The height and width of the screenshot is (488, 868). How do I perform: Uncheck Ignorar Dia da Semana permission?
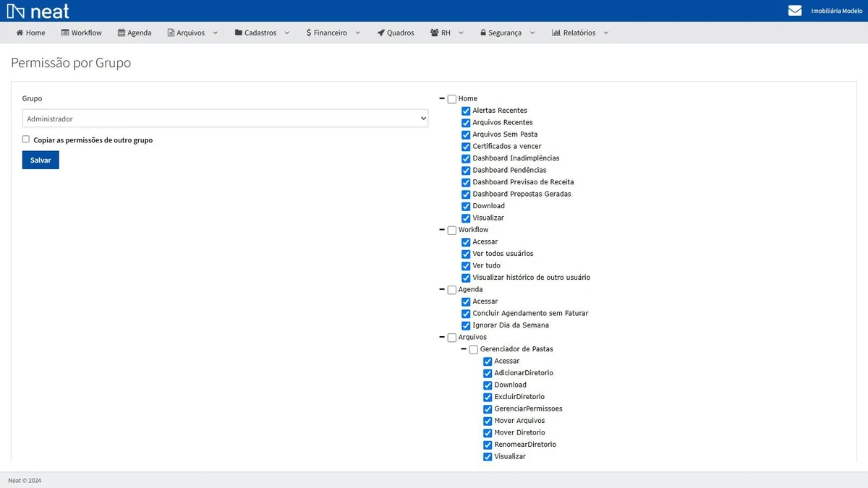coord(467,325)
